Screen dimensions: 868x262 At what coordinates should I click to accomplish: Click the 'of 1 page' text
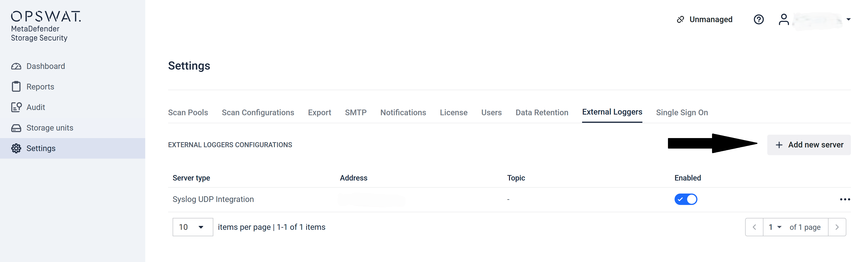pyautogui.click(x=805, y=227)
